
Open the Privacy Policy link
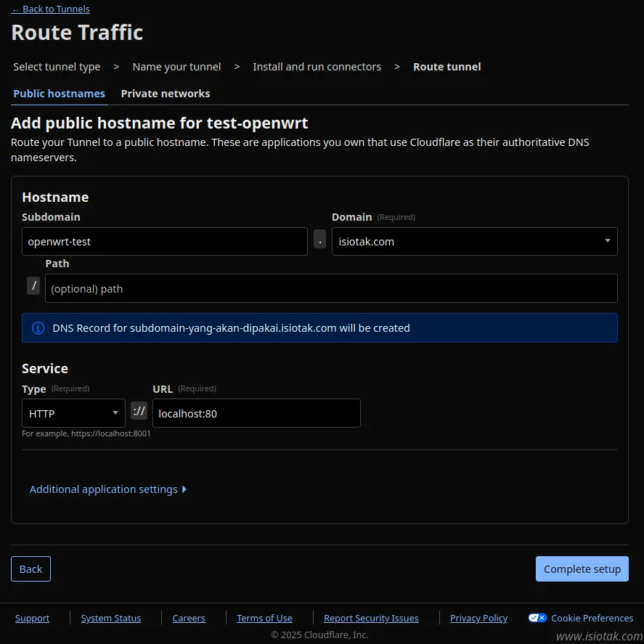coord(478,618)
